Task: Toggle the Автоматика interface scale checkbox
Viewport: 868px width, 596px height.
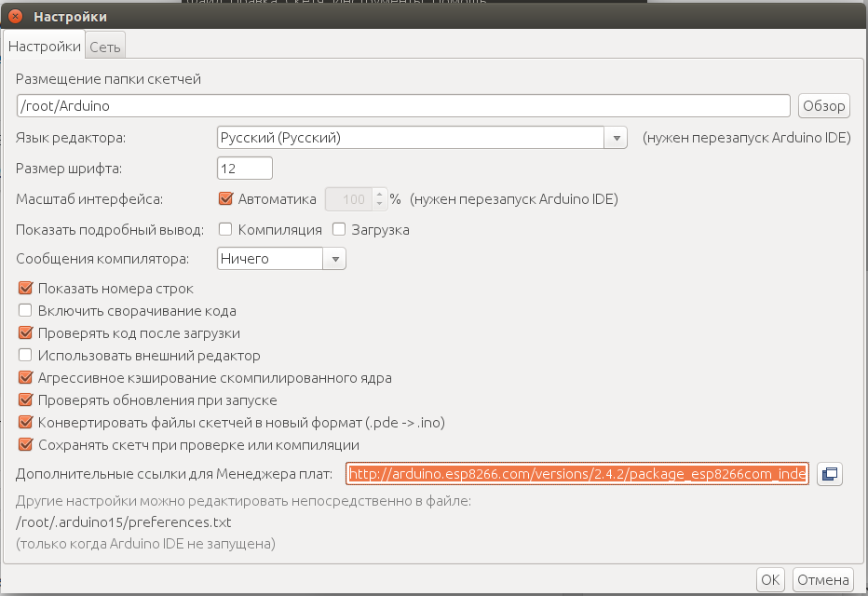Action: 224,198
